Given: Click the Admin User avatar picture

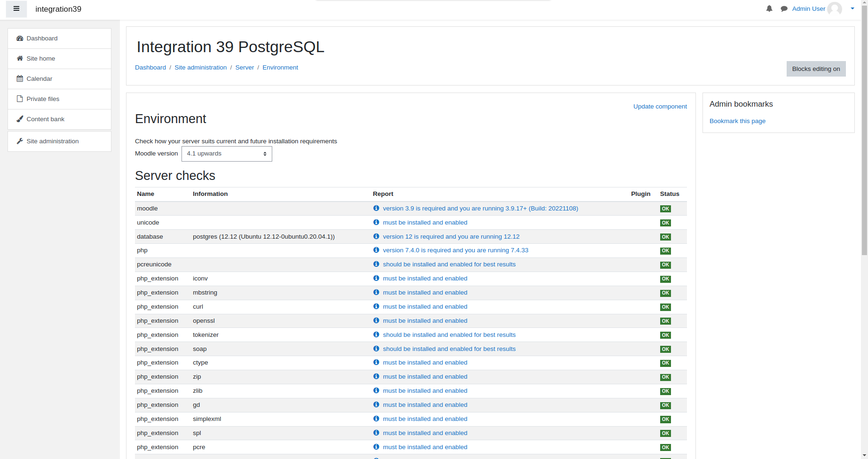Looking at the screenshot, I should click(835, 8).
